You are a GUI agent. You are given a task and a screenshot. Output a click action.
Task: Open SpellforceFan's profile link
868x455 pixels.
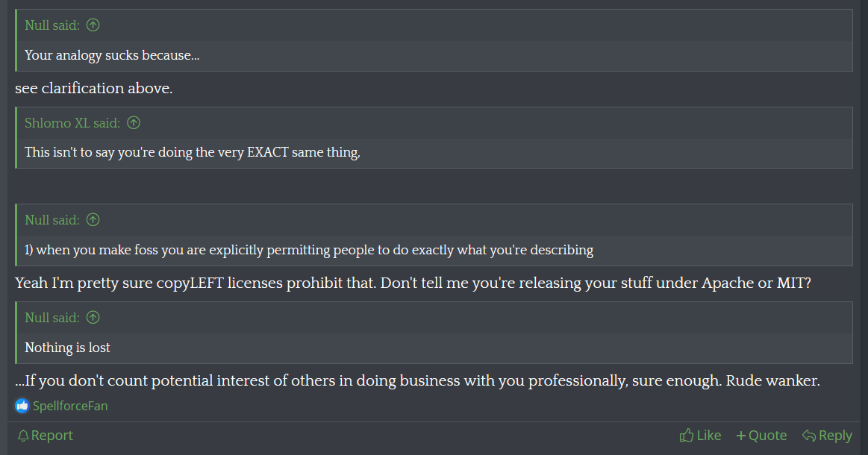[70, 406]
